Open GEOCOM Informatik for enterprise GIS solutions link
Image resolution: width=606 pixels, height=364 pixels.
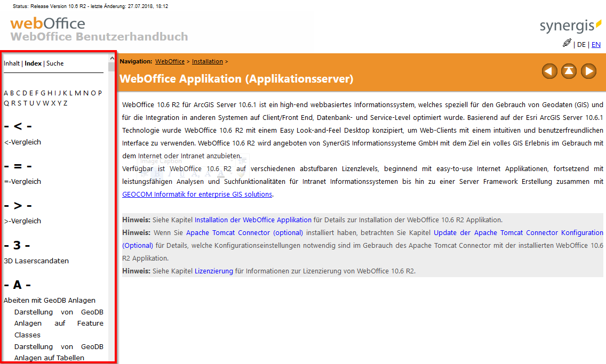197,194
